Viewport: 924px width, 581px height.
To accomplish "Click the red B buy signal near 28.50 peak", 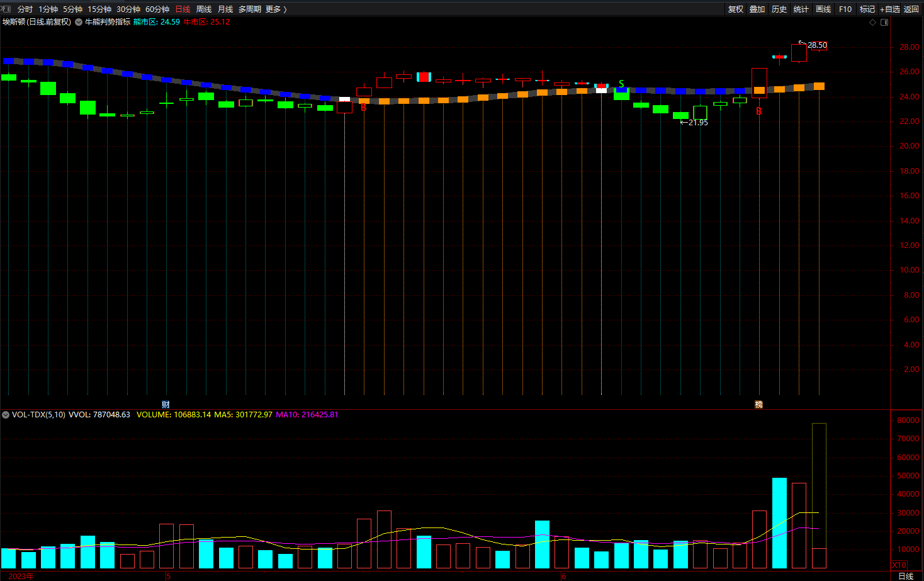I will [x=758, y=111].
